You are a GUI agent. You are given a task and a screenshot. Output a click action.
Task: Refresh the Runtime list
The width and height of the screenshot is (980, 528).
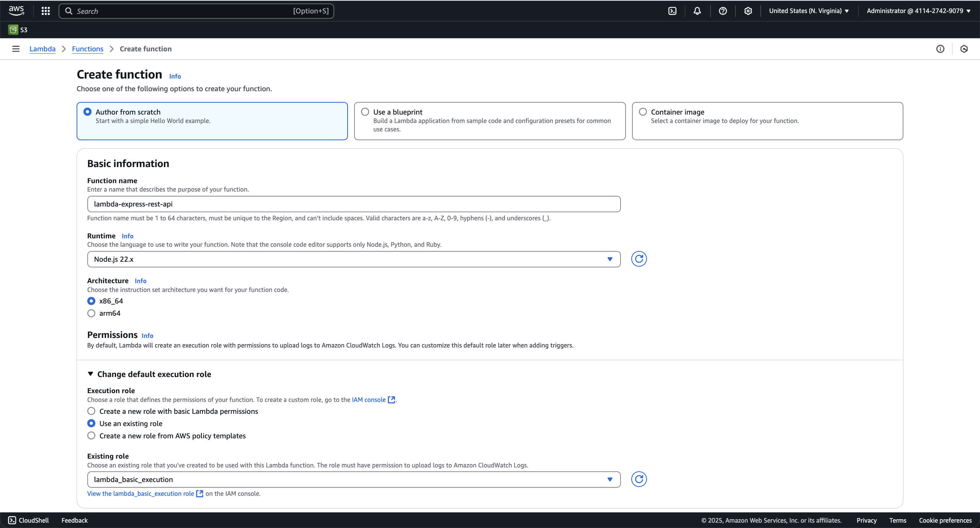pyautogui.click(x=639, y=259)
